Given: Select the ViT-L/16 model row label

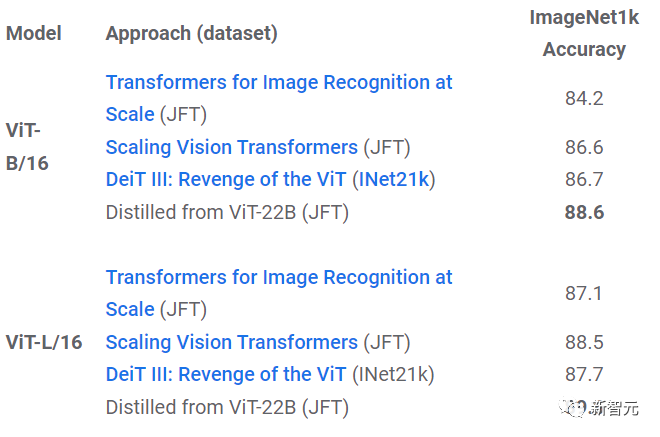Looking at the screenshot, I should 44,342.
